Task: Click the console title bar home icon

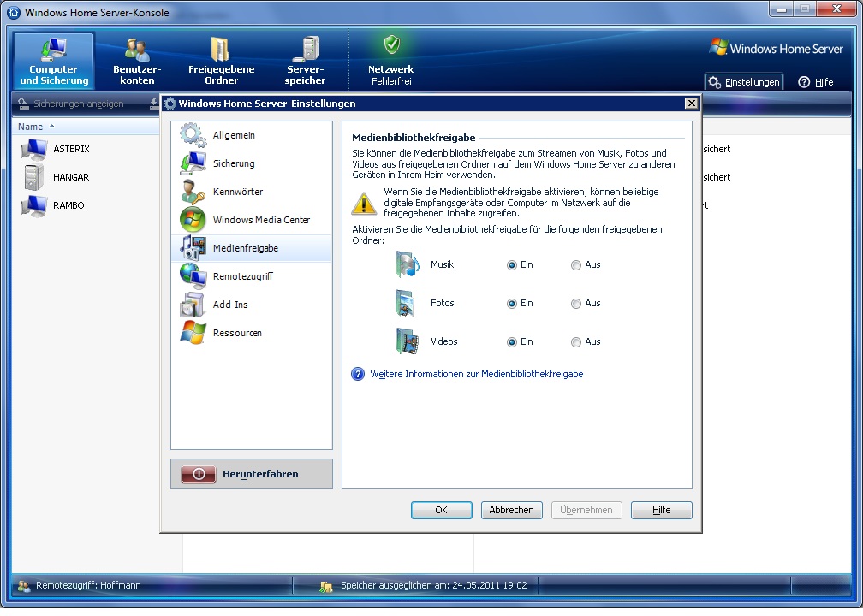Action: (x=14, y=12)
